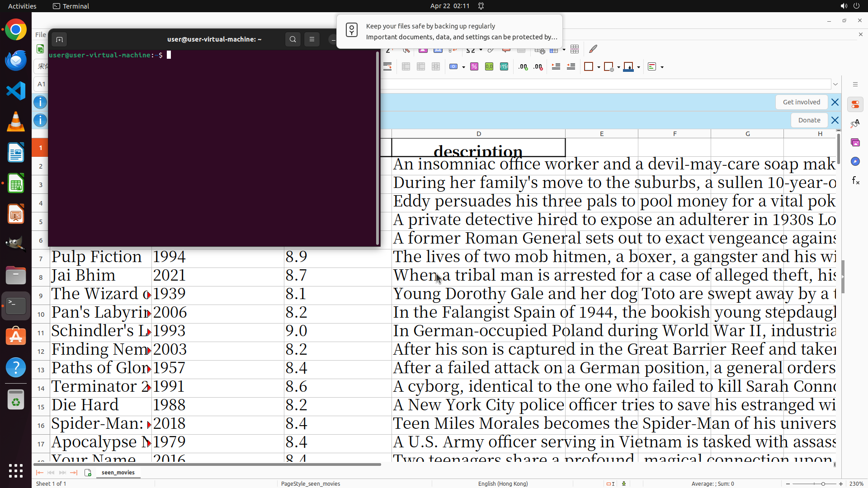The width and height of the screenshot is (868, 488).
Task: Toggle Format as Number button
Action: [x=489, y=67]
